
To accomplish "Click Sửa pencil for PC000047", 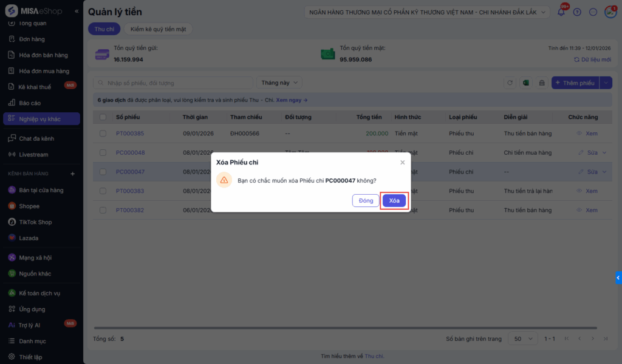I will point(581,172).
